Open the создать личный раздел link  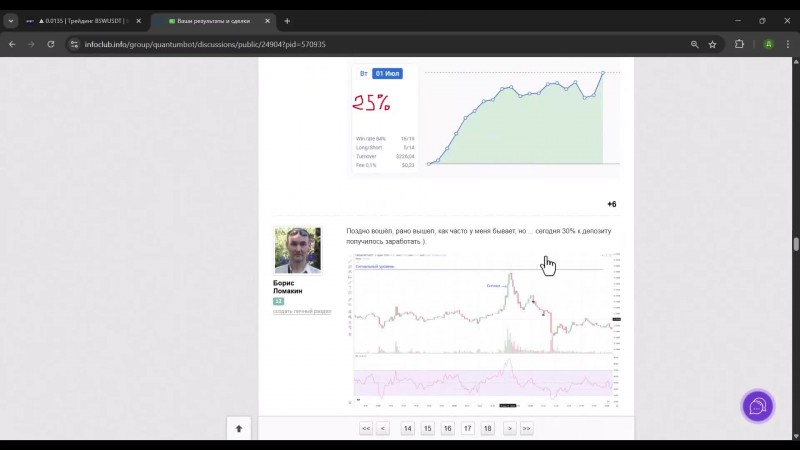click(302, 311)
